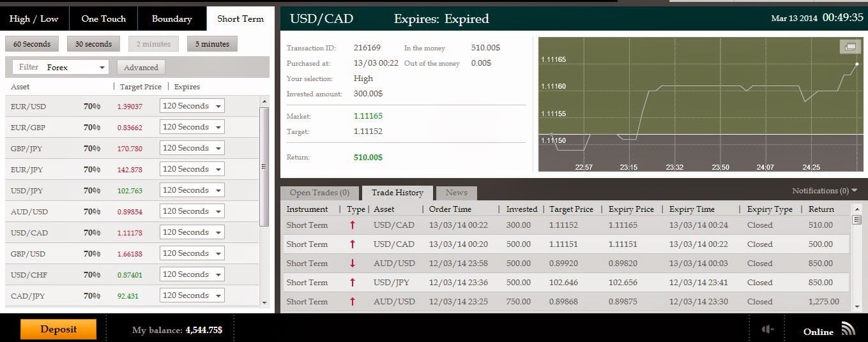Open the EUR/USD expiry dropdown
This screenshot has width=868, height=342.
tap(192, 106)
